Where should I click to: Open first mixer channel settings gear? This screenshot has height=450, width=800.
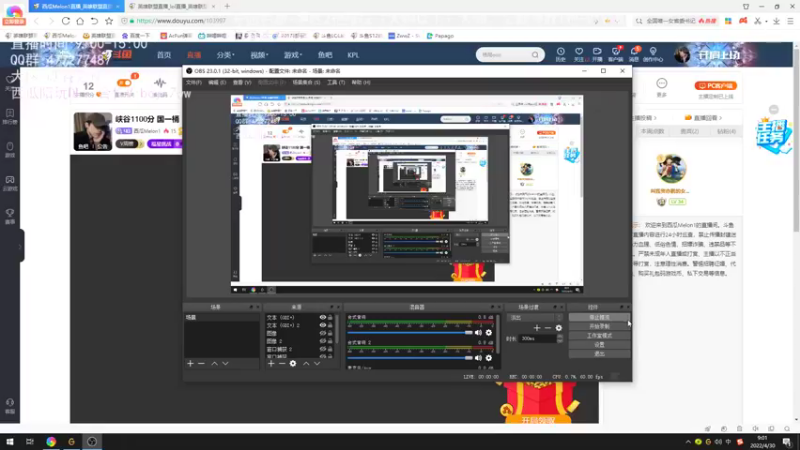coord(489,333)
